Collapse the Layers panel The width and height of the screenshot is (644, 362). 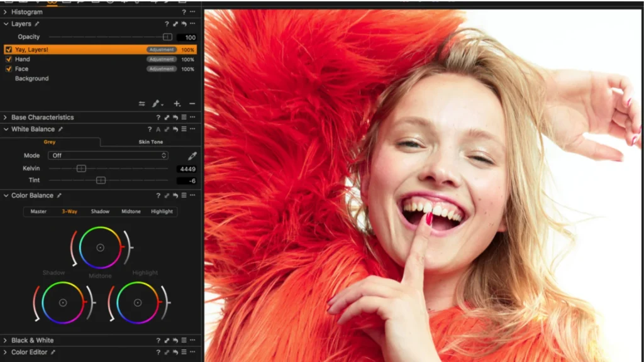click(5, 23)
